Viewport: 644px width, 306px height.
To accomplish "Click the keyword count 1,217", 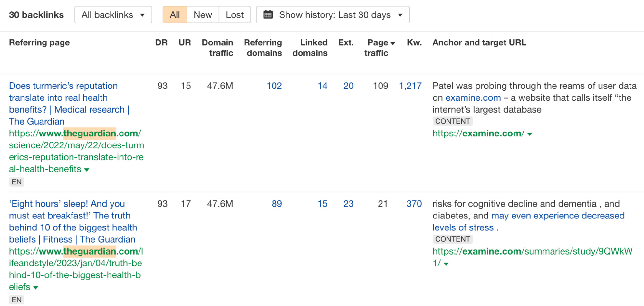I will click(410, 86).
